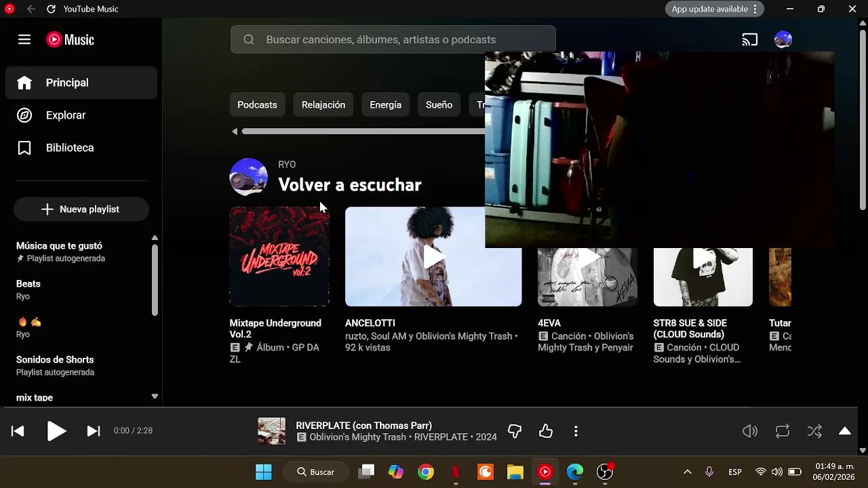Click the RYO channel avatar
868x488 pixels.
click(248, 177)
